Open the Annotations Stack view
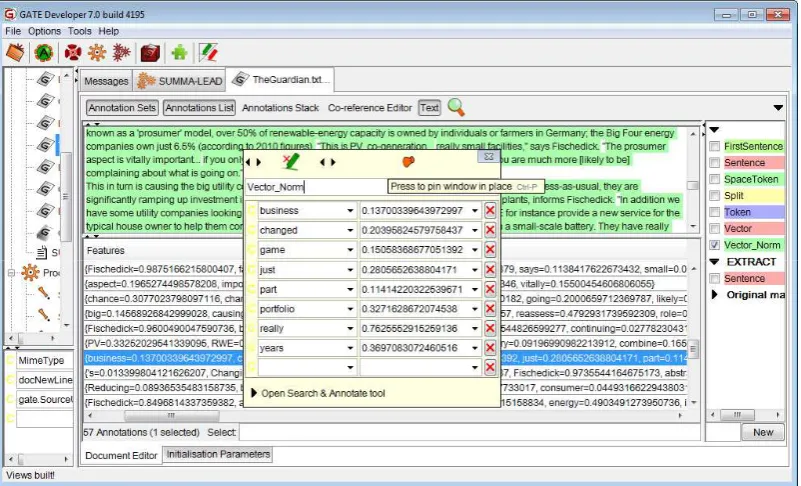The width and height of the screenshot is (801, 486). (x=280, y=108)
